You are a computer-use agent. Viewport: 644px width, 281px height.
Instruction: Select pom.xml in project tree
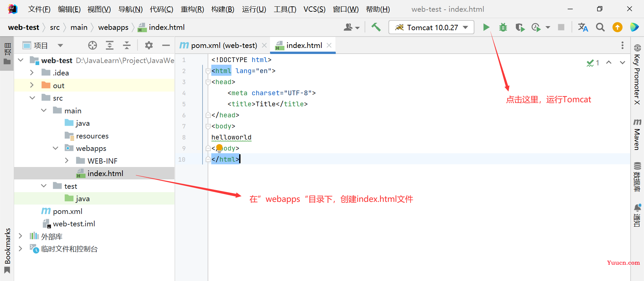pyautogui.click(x=94, y=211)
